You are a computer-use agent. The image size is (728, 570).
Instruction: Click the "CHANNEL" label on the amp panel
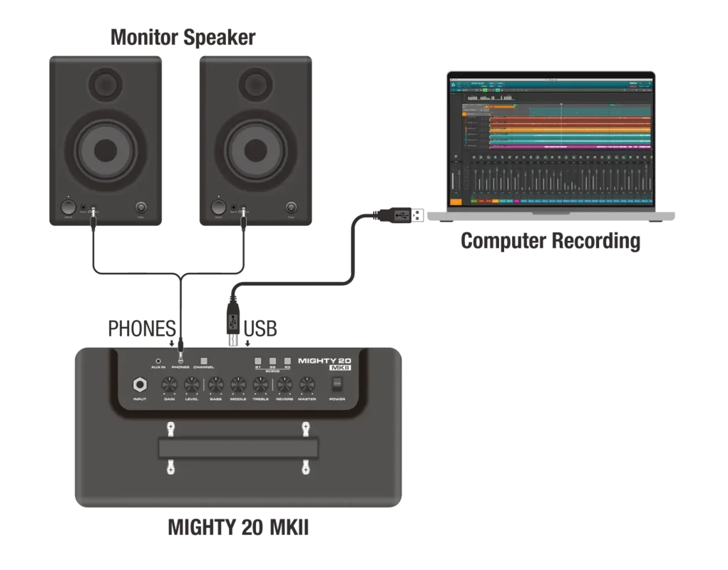click(x=203, y=368)
